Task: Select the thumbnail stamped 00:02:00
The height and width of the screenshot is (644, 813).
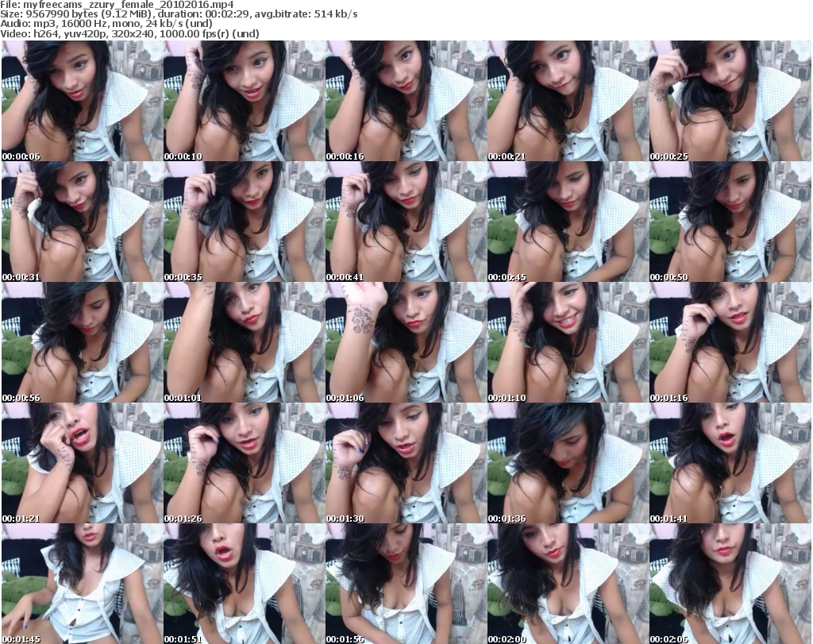Action: 568,584
